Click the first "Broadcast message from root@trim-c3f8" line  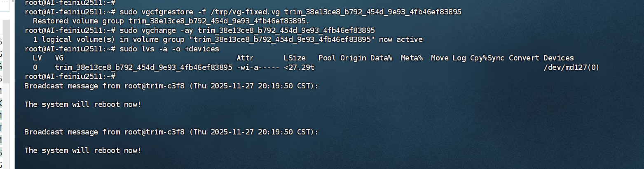point(171,86)
